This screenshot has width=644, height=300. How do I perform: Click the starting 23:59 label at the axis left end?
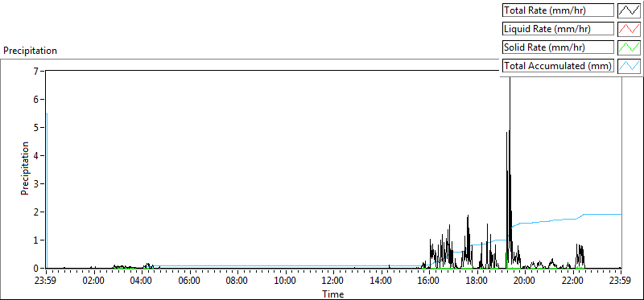pyautogui.click(x=46, y=282)
